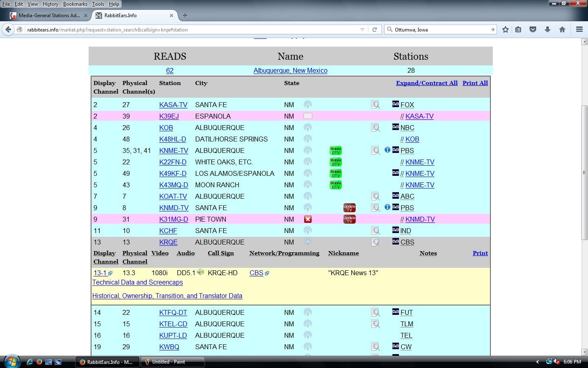
Task: Open the History menu
Action: [x=50, y=4]
